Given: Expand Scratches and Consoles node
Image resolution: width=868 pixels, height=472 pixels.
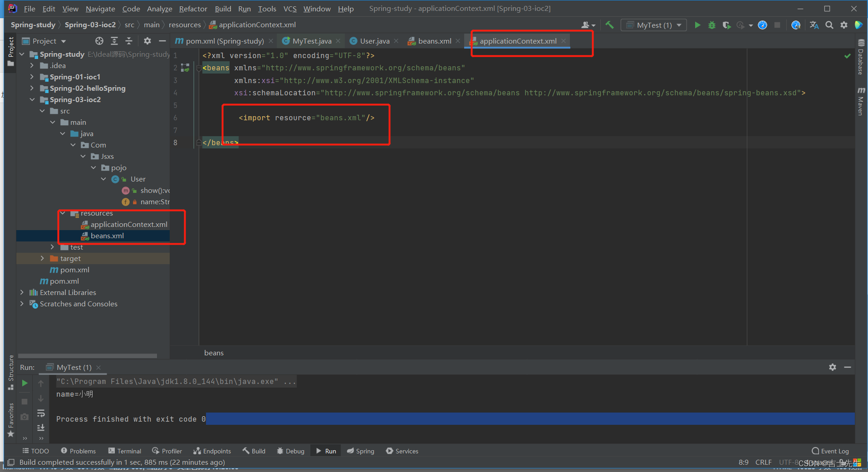Looking at the screenshot, I should click(22, 304).
